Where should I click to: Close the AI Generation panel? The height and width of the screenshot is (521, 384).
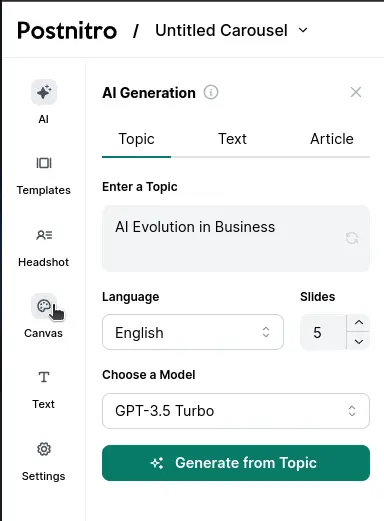[x=356, y=92]
